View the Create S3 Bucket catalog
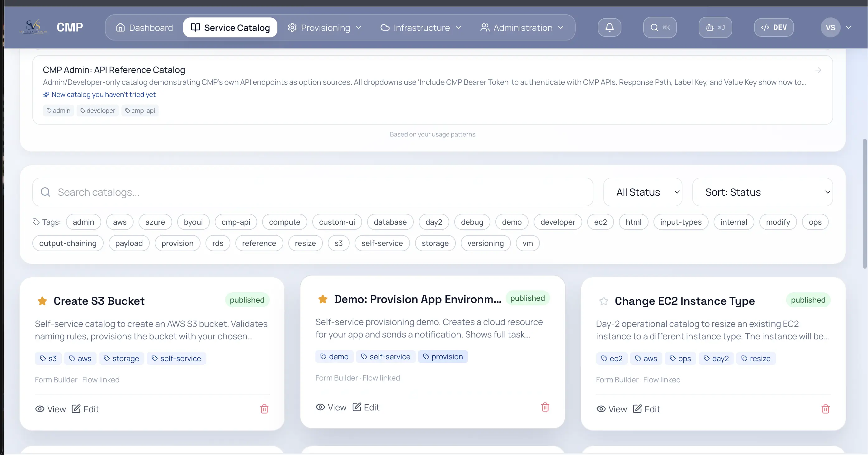This screenshot has width=868, height=455. (x=50, y=409)
